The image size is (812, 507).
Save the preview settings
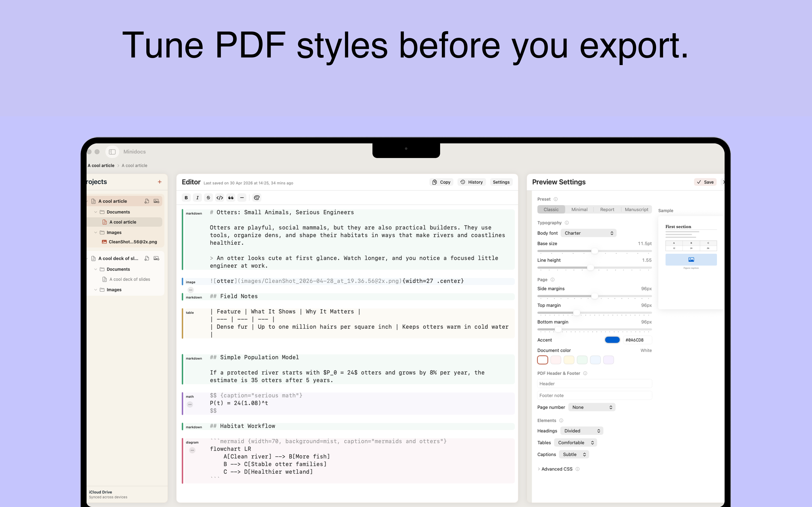pyautogui.click(x=706, y=182)
